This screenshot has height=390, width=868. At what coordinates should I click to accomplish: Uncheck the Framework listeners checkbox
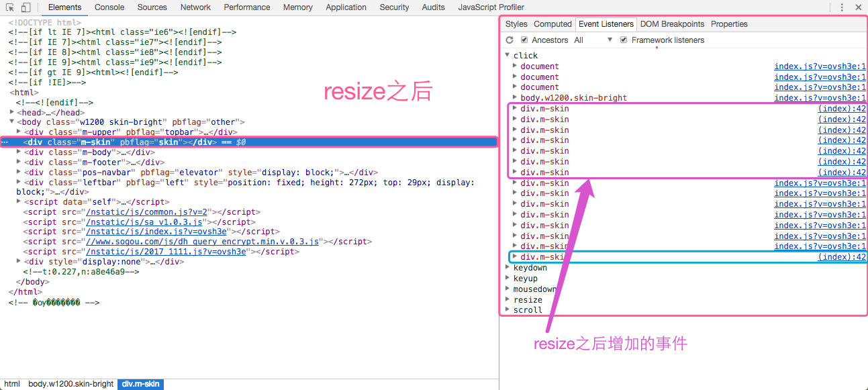pos(624,40)
